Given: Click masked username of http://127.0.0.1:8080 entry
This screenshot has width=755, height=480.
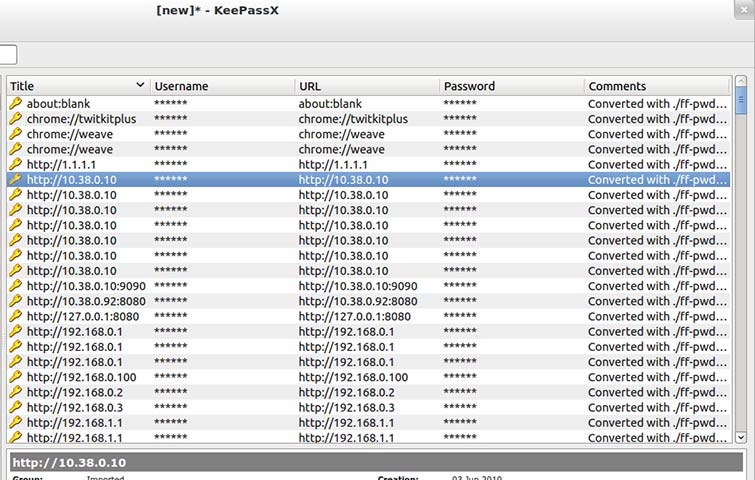Looking at the screenshot, I should (171, 315).
